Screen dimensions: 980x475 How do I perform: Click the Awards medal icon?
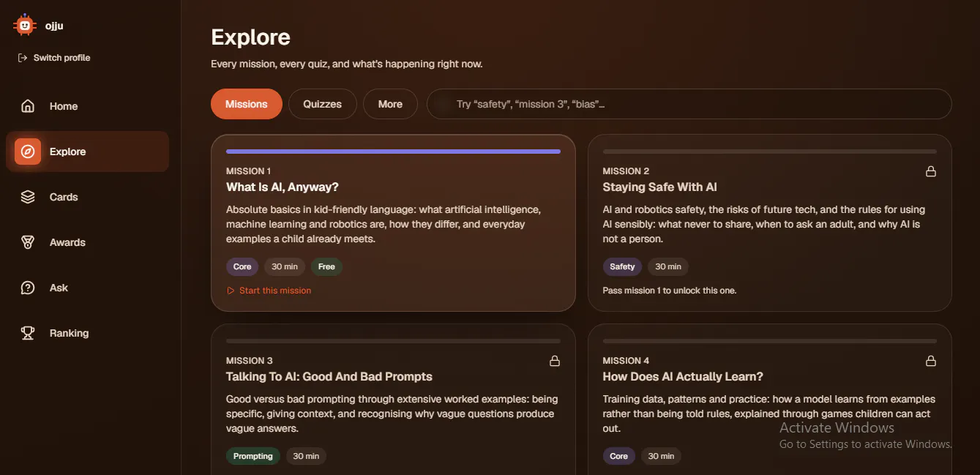[28, 242]
